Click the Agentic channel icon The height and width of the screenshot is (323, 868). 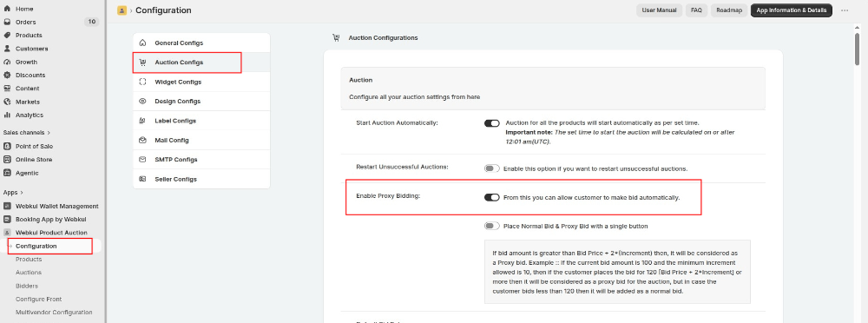tap(7, 173)
